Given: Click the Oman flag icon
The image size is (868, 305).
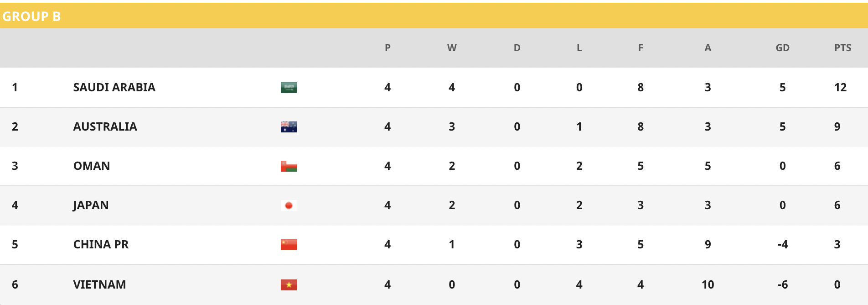Looking at the screenshot, I should (289, 166).
